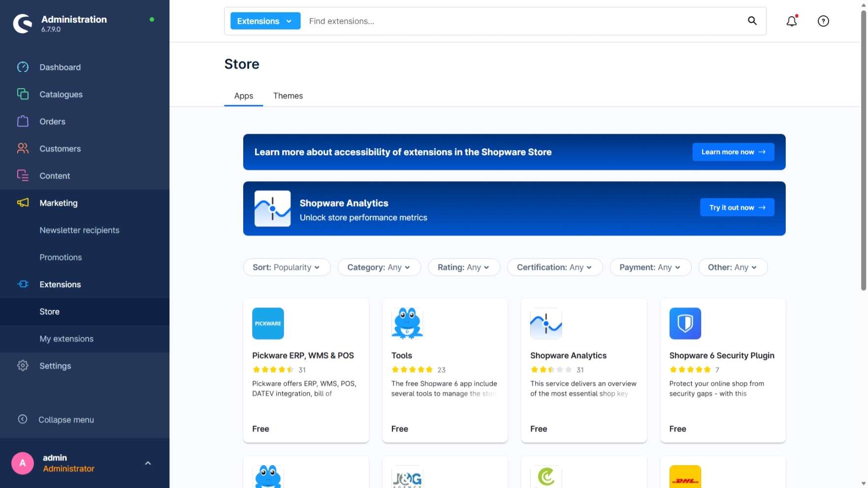The image size is (868, 488).
Task: Click the Tools frog app icon
Action: point(407,324)
